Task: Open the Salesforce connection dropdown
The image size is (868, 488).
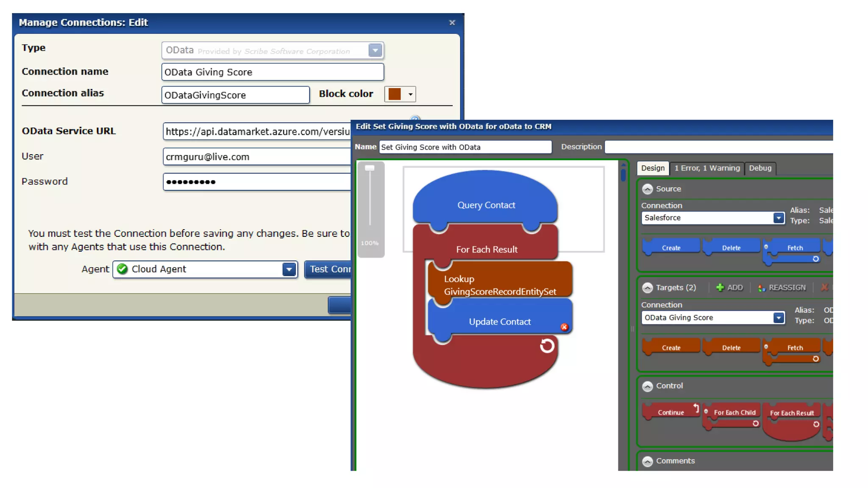Action: coord(778,218)
